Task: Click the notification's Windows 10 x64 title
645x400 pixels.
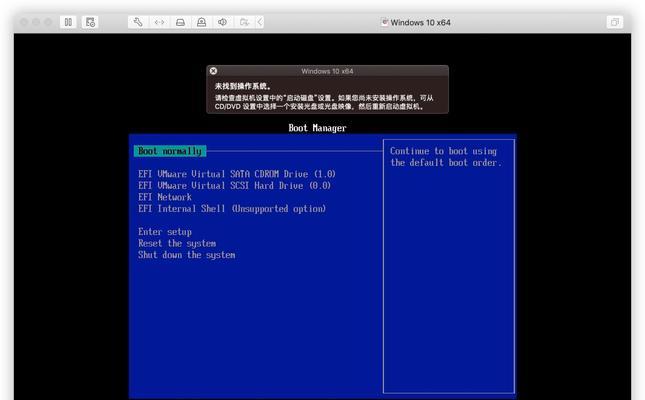Action: 327,71
